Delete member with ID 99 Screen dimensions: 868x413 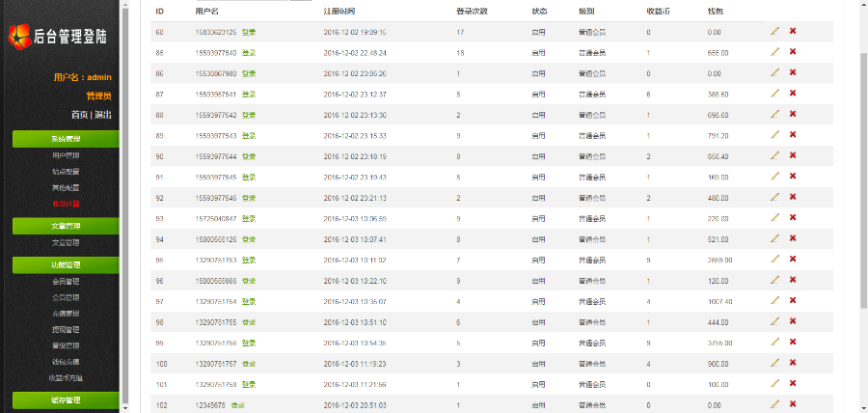click(x=793, y=342)
